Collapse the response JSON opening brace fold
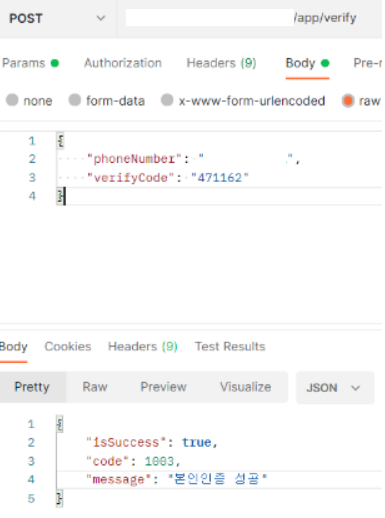The width and height of the screenshot is (385, 518). pyautogui.click(x=60, y=424)
